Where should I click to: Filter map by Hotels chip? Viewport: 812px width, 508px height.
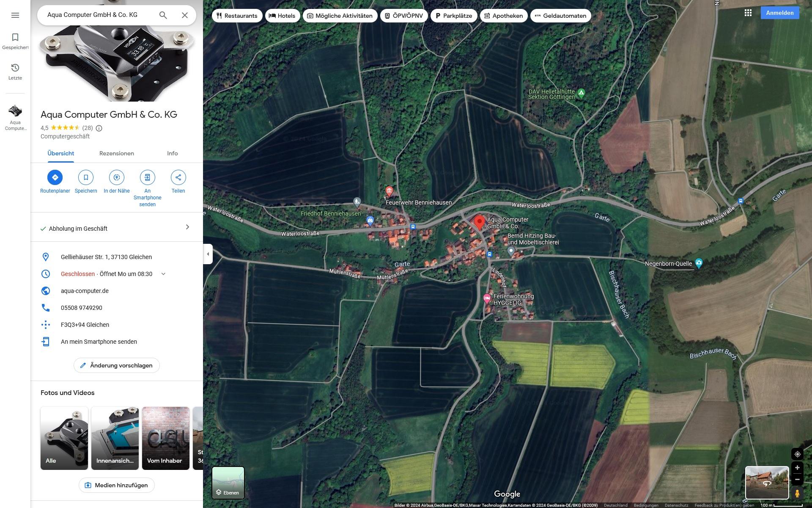pyautogui.click(x=283, y=16)
